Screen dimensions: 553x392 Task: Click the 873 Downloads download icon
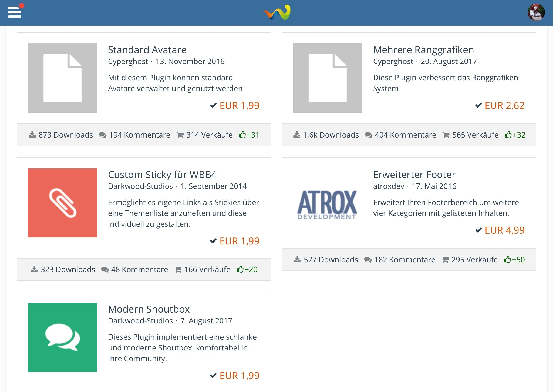(x=32, y=135)
